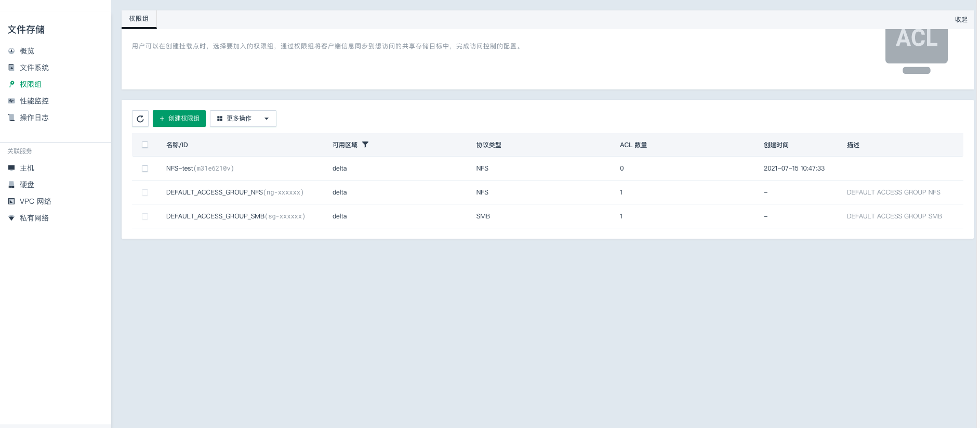Click the ACL banner illustration
Image resolution: width=980 pixels, height=428 pixels.
point(917,51)
